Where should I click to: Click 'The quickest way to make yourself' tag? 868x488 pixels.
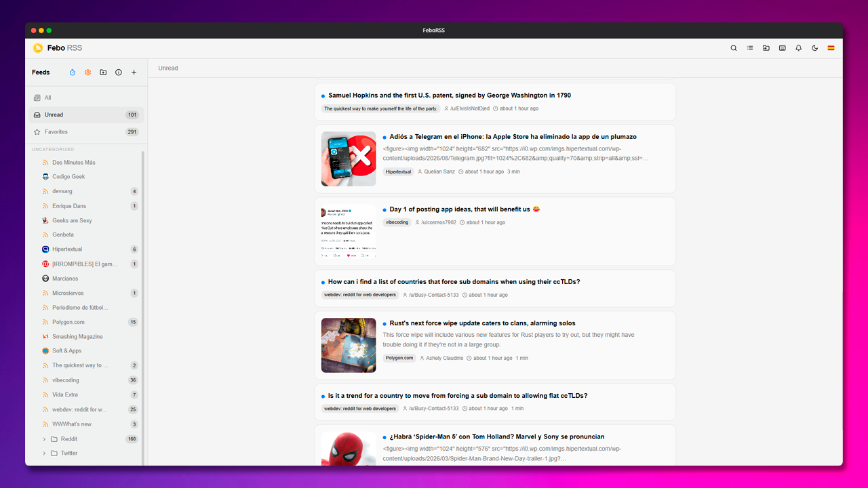(380, 108)
